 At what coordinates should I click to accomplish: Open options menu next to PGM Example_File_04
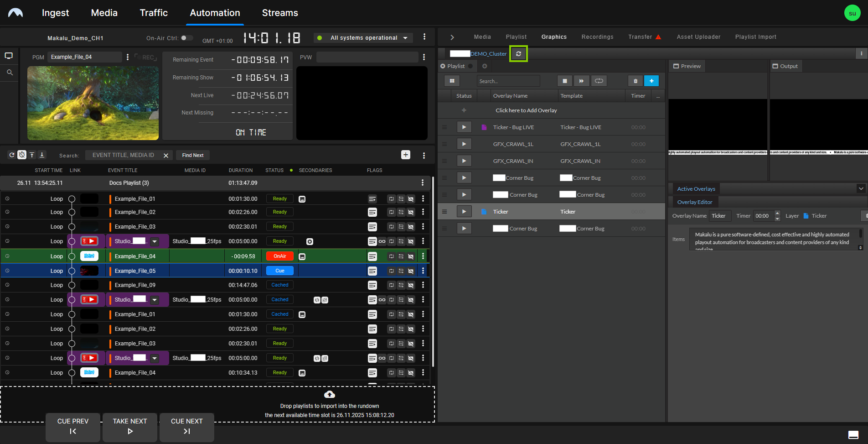point(127,57)
